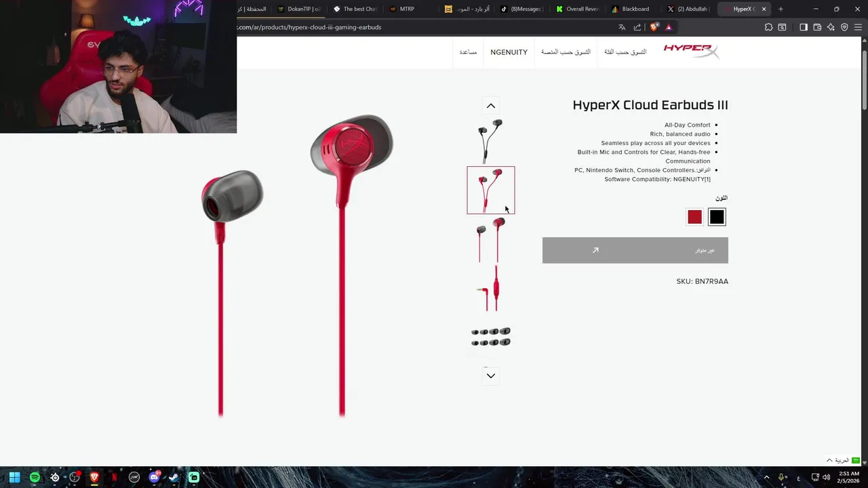Switch to the (2) Abdullah X tab
This screenshot has width=868, height=488.
tap(688, 9)
